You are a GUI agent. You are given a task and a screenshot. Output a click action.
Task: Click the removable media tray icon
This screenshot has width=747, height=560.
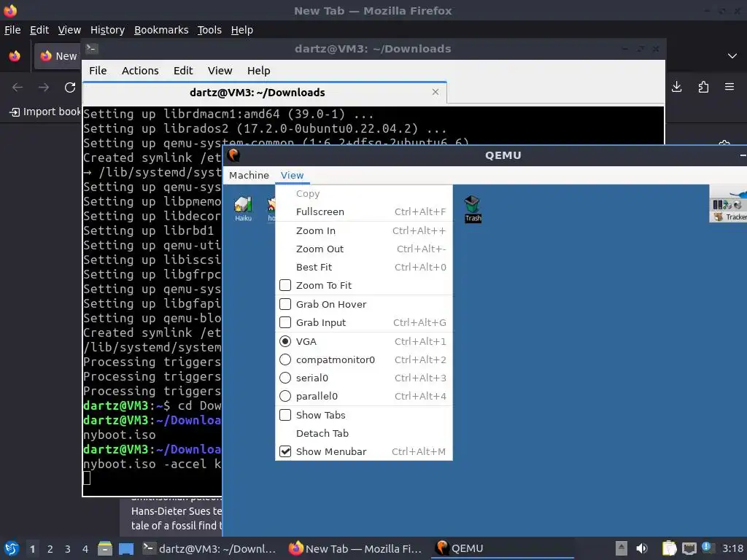pos(621,548)
